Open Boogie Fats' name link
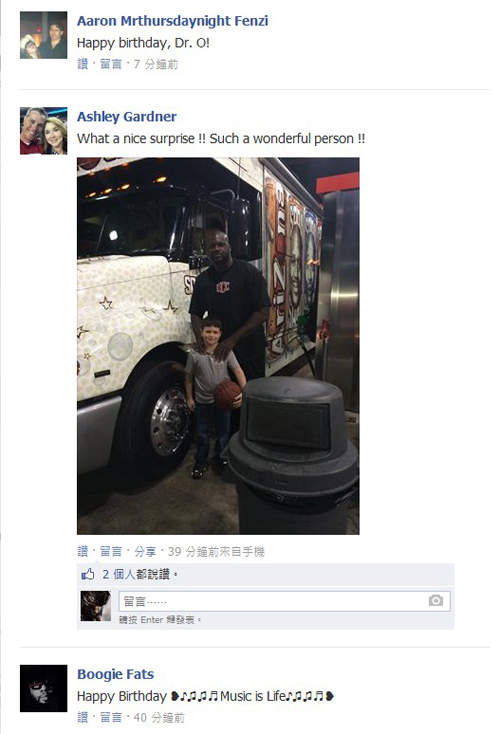The height and width of the screenshot is (734, 500). 116,674
